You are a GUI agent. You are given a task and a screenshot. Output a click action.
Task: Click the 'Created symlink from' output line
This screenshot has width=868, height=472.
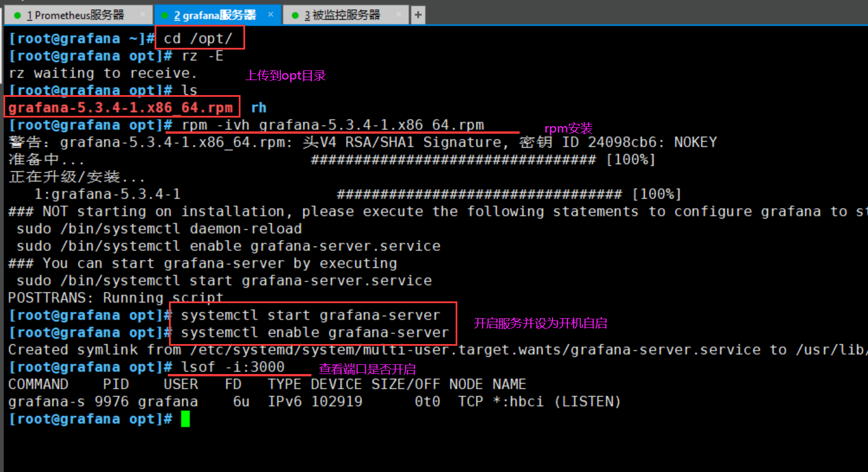coord(437,350)
